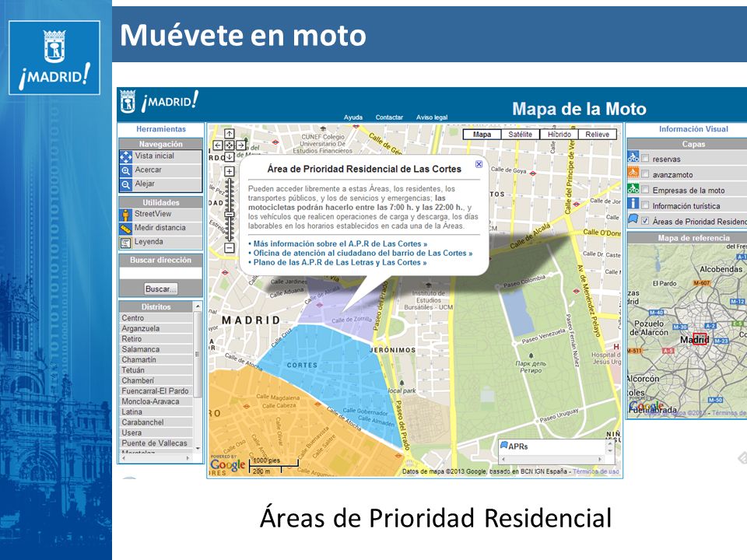The image size is (747, 560).
Task: Uncheck Áreas de Prioridad Residencial checkbox
Action: coord(645,221)
